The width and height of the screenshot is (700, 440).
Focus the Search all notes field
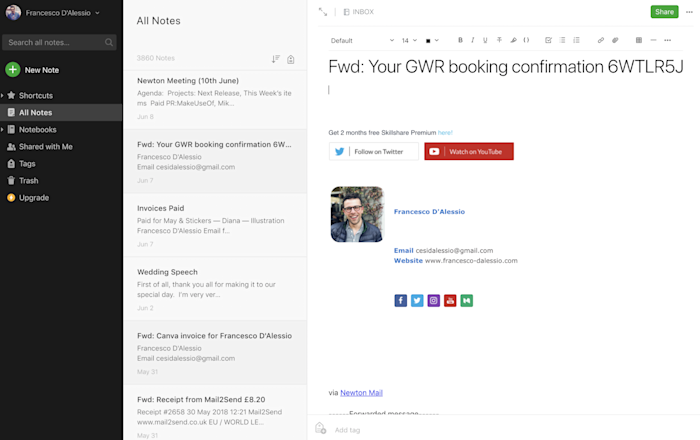click(59, 42)
